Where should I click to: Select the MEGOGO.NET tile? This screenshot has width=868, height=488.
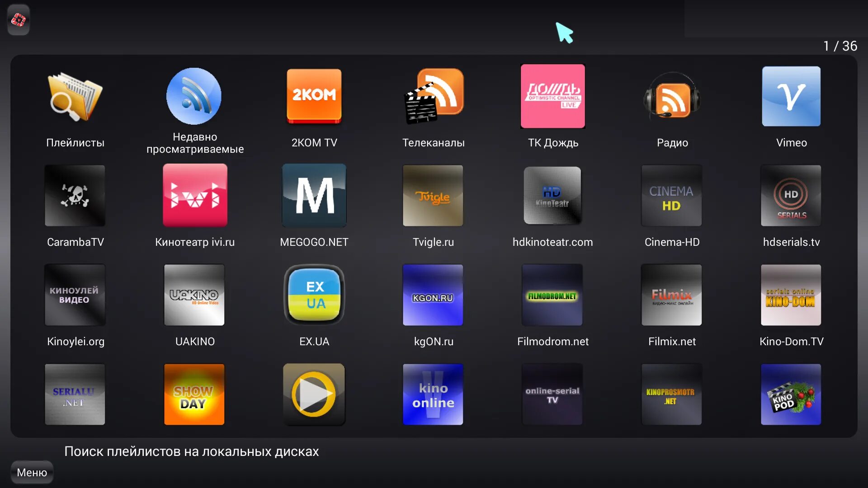click(314, 196)
